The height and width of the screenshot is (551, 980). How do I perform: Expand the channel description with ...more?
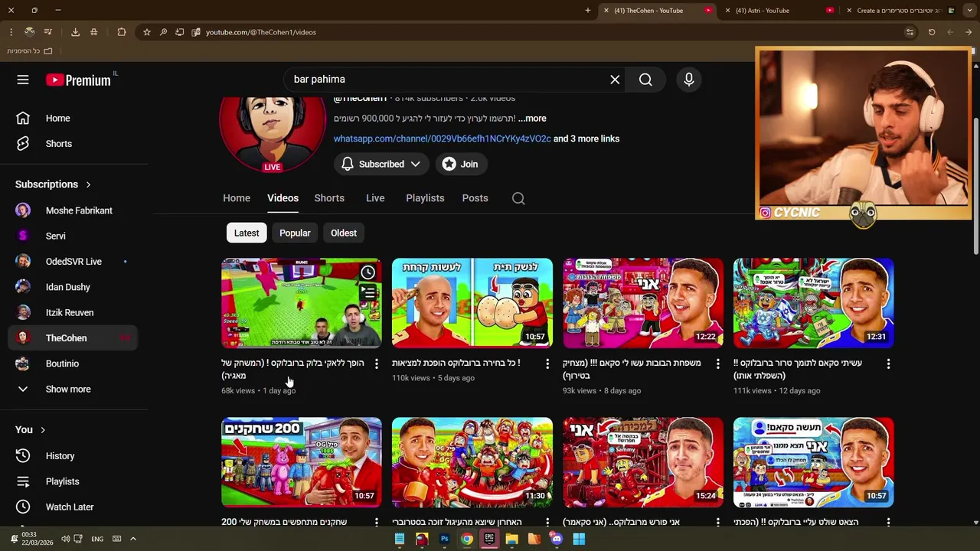coord(532,119)
